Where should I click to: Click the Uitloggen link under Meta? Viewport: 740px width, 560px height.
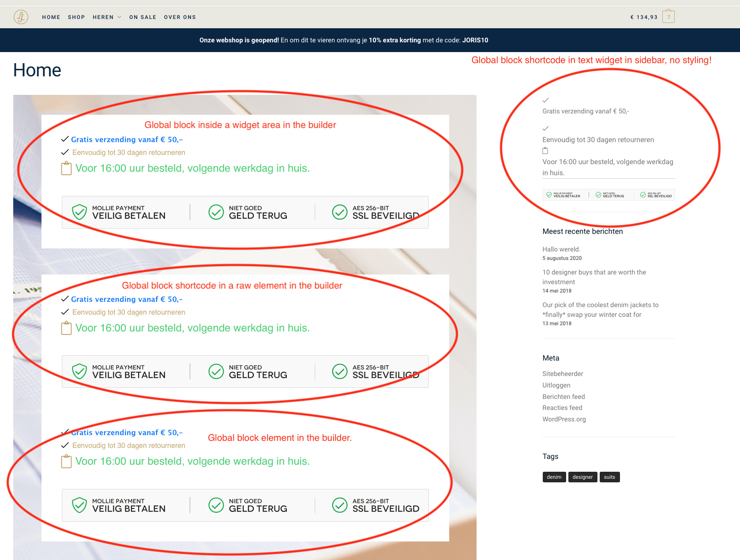(556, 385)
